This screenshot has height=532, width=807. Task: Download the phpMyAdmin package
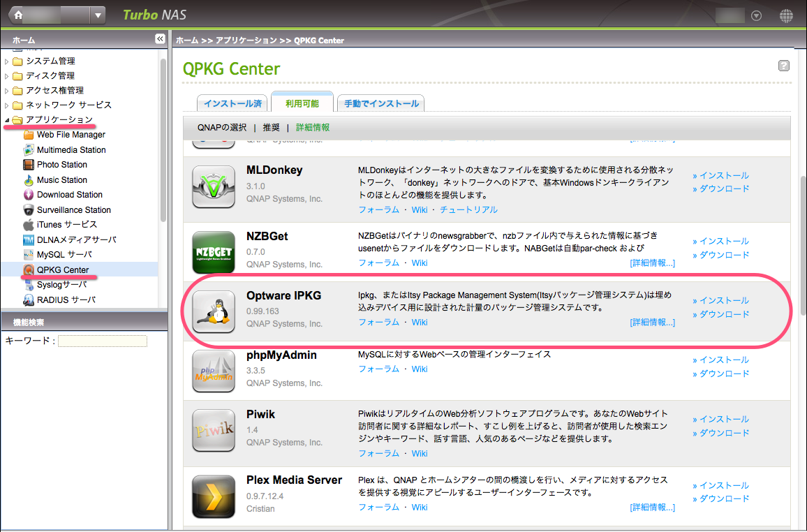coord(720,374)
